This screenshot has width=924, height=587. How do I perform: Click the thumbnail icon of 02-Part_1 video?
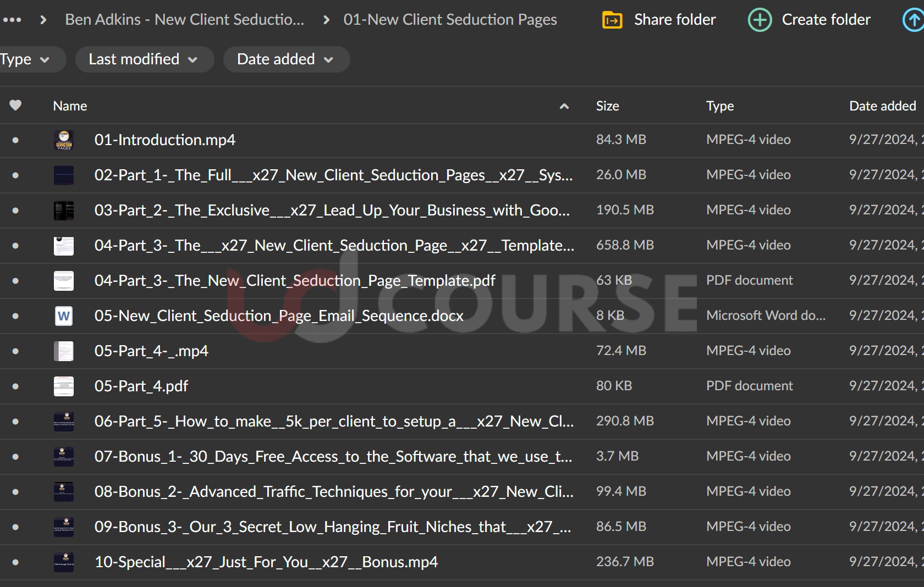pyautogui.click(x=64, y=175)
